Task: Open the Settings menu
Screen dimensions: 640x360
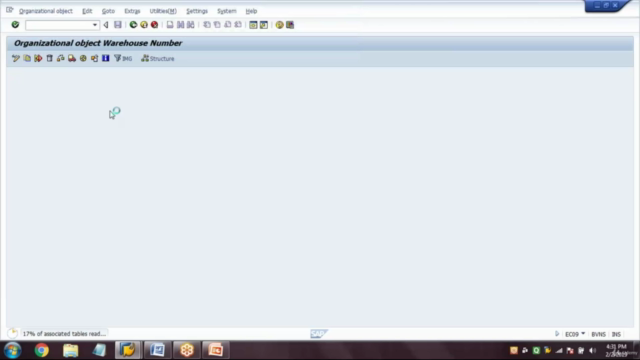Action: (x=197, y=11)
